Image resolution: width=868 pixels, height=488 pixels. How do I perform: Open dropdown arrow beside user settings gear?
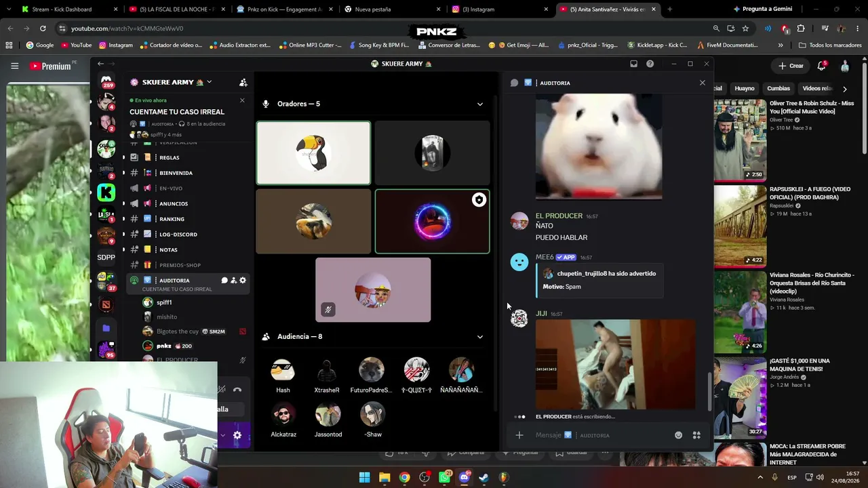tap(222, 435)
